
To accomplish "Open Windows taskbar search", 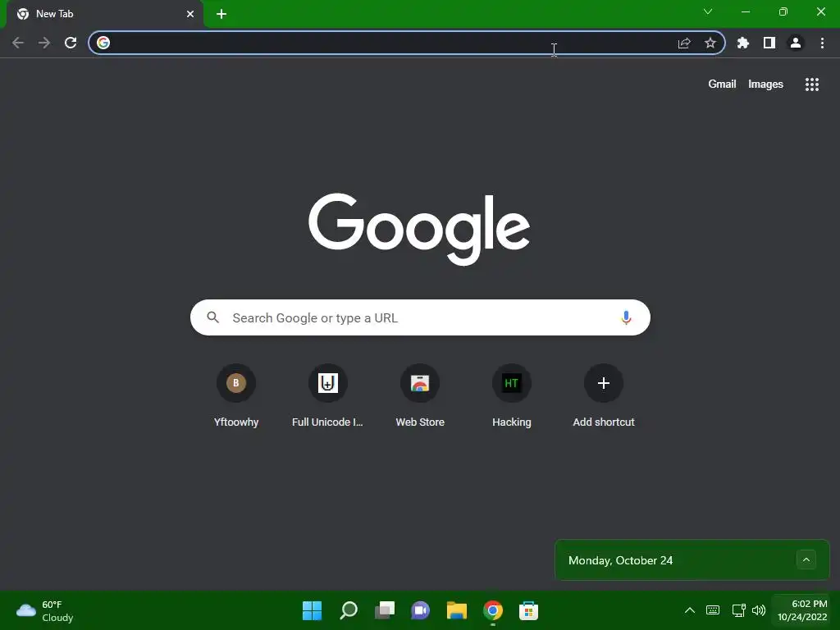I will point(349,610).
